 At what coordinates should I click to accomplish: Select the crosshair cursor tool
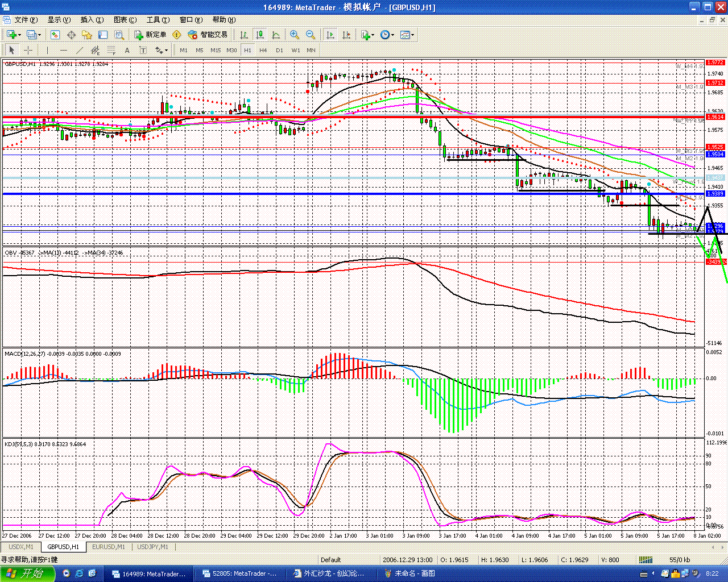[x=28, y=50]
